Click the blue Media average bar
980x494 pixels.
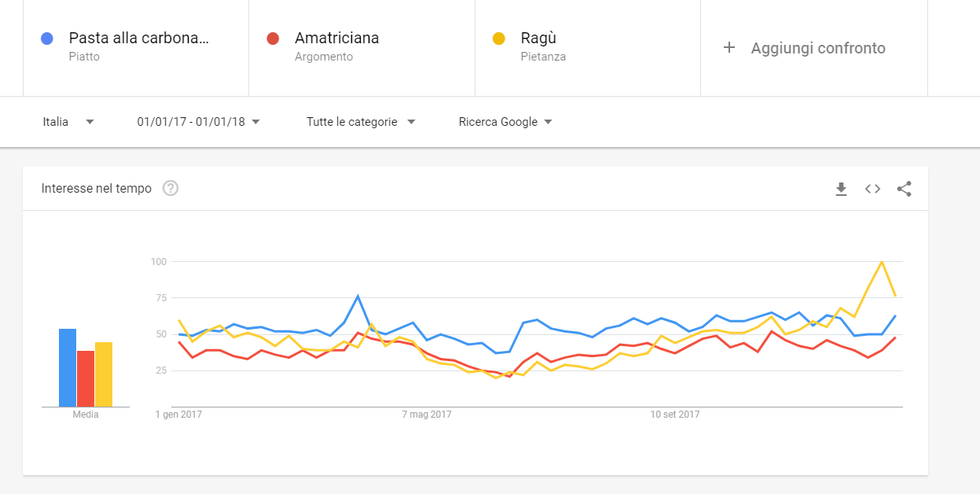pyautogui.click(x=68, y=367)
